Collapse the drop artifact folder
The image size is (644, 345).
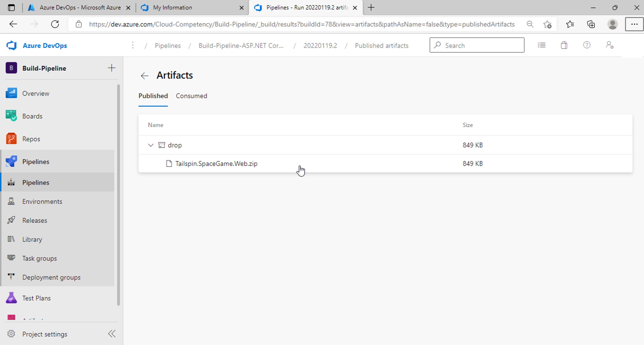coord(151,145)
